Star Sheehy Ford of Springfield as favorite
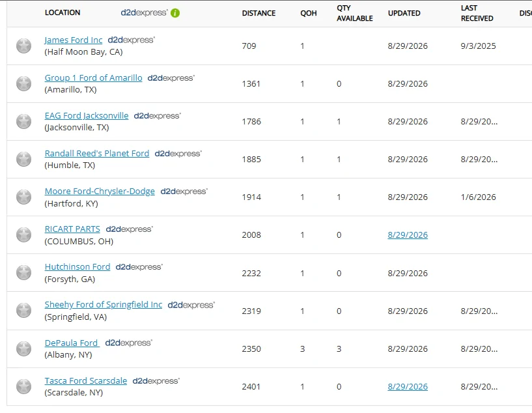532x413 pixels. 23,310
